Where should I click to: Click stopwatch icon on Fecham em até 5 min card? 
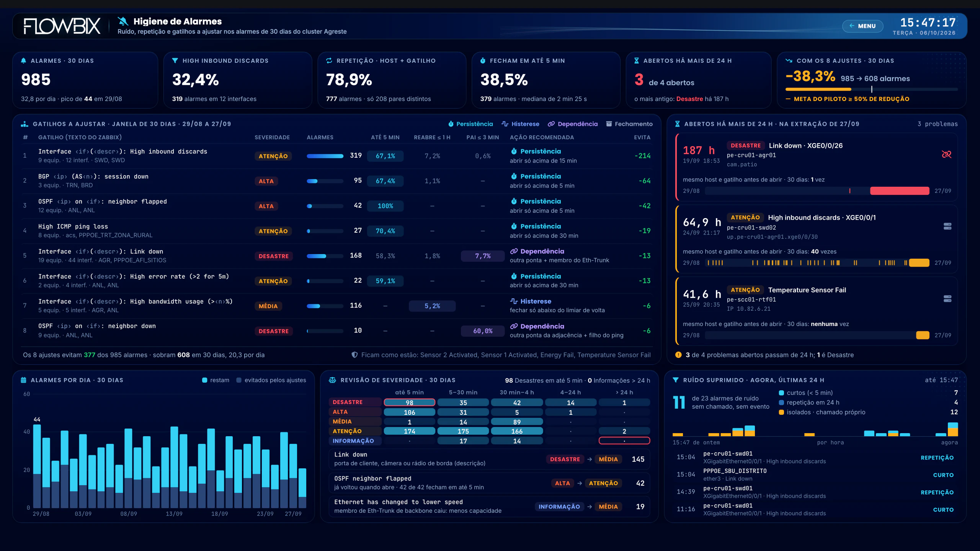[x=483, y=60]
